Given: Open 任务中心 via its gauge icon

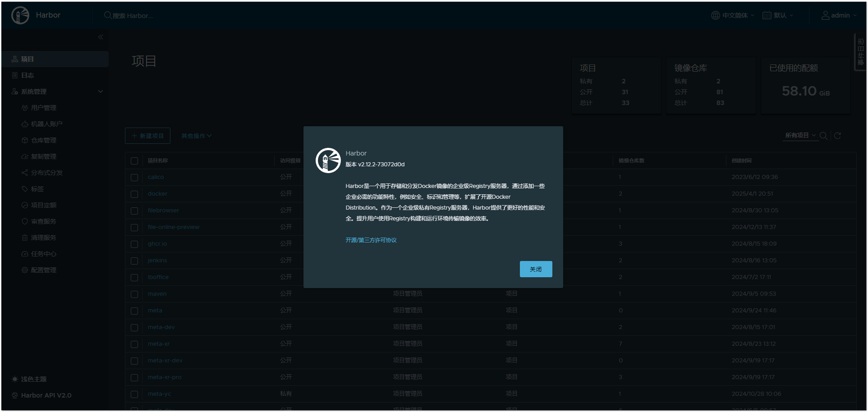Looking at the screenshot, I should 25,254.
